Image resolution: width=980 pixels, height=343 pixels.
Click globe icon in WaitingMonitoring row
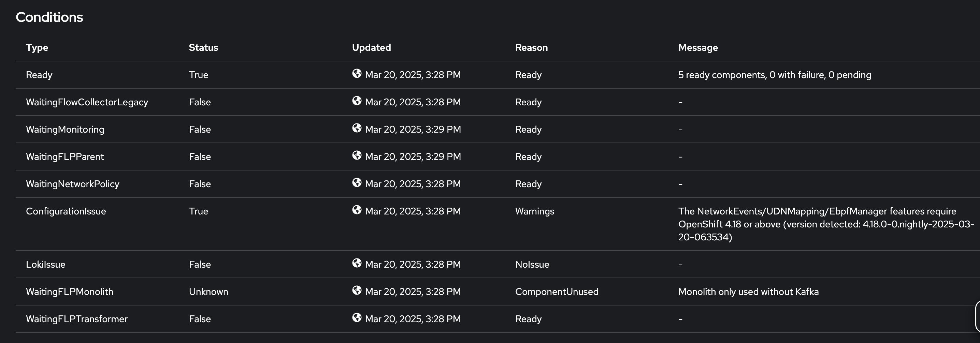357,128
